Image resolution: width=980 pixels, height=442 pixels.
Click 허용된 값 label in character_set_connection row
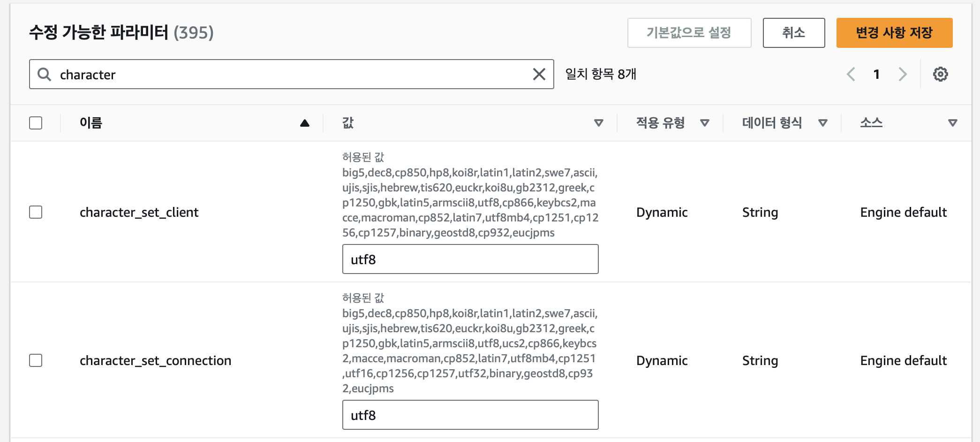(x=363, y=298)
